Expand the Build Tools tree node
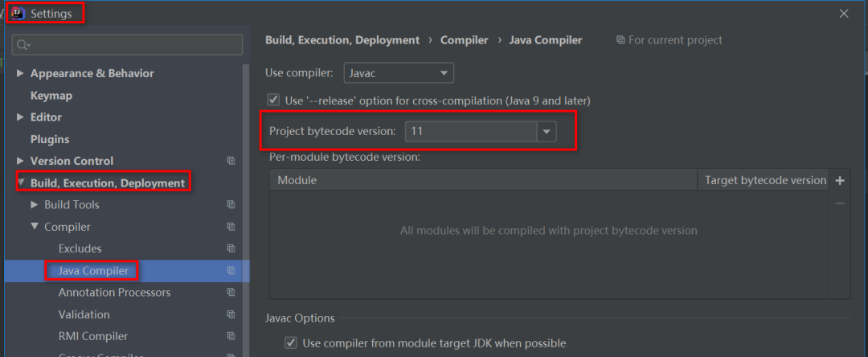 [x=35, y=205]
